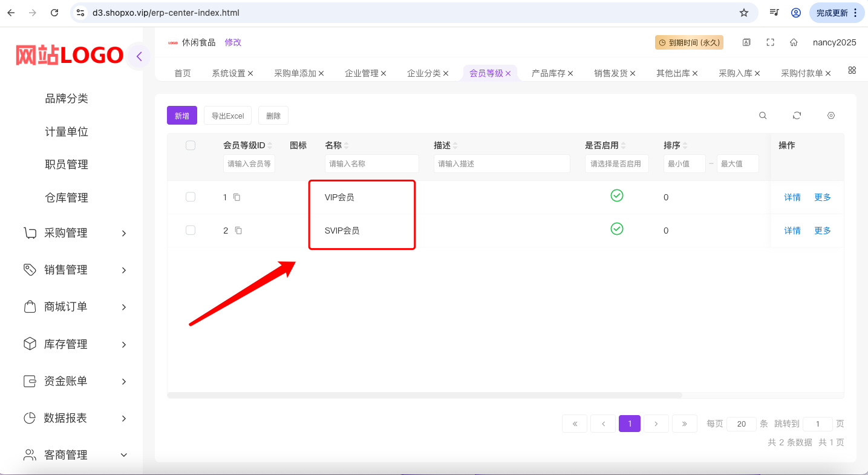
Task: Open the table column settings gear
Action: 831,116
